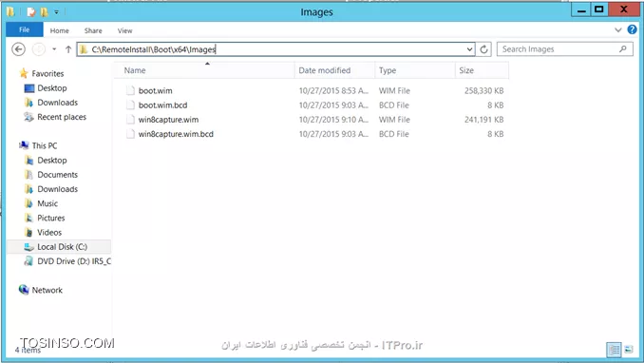Refresh the Images folder view
Viewport: 644px width, 363px height.
coord(483,49)
